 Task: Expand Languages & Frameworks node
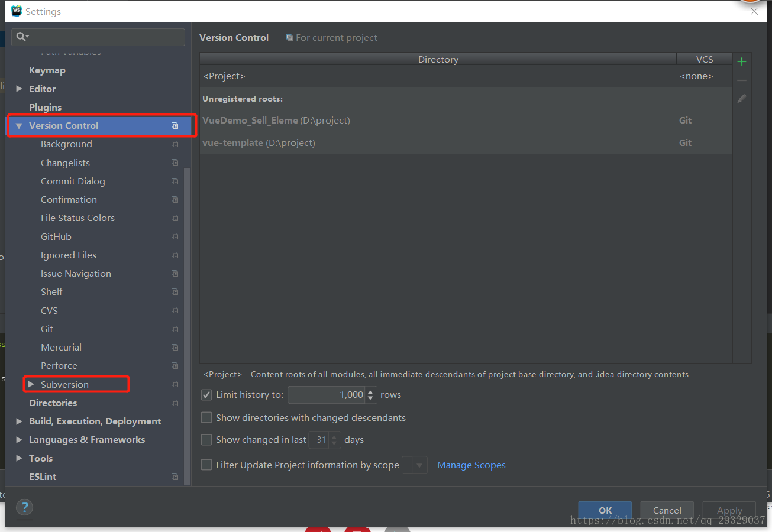19,440
